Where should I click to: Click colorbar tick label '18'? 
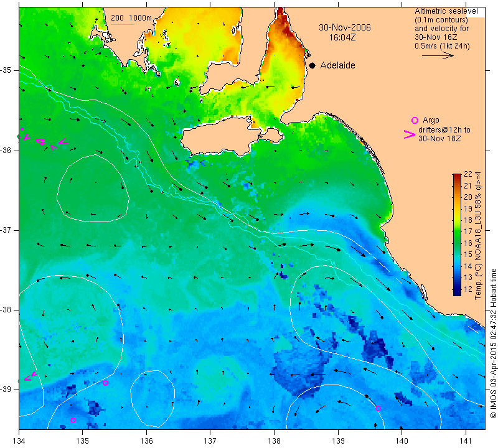[468, 220]
